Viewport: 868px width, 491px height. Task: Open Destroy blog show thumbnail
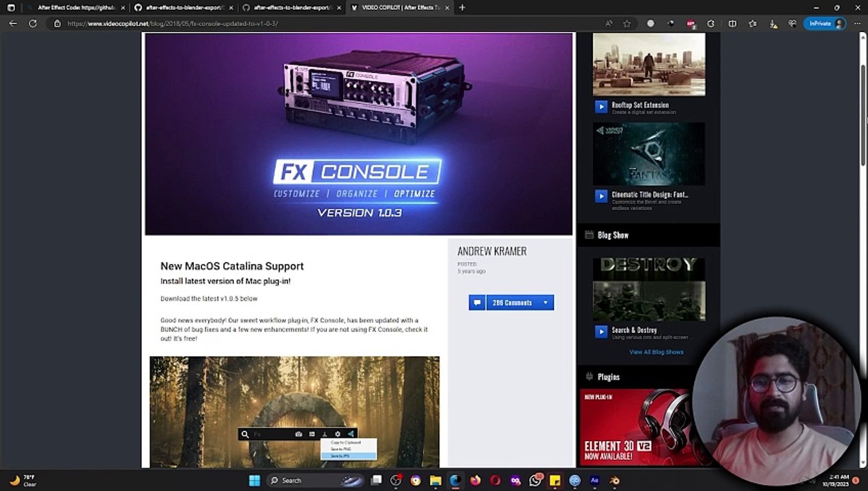pyautogui.click(x=649, y=289)
